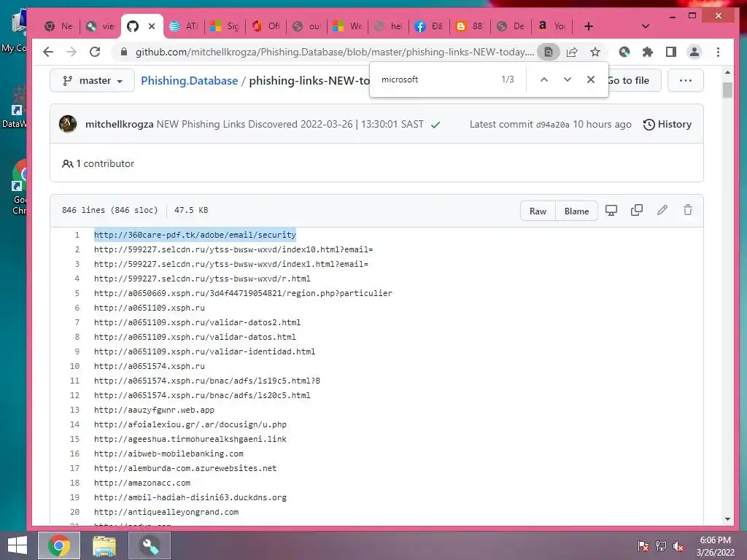Bookmark this page with the star icon
The width and height of the screenshot is (747, 560).
(595, 52)
